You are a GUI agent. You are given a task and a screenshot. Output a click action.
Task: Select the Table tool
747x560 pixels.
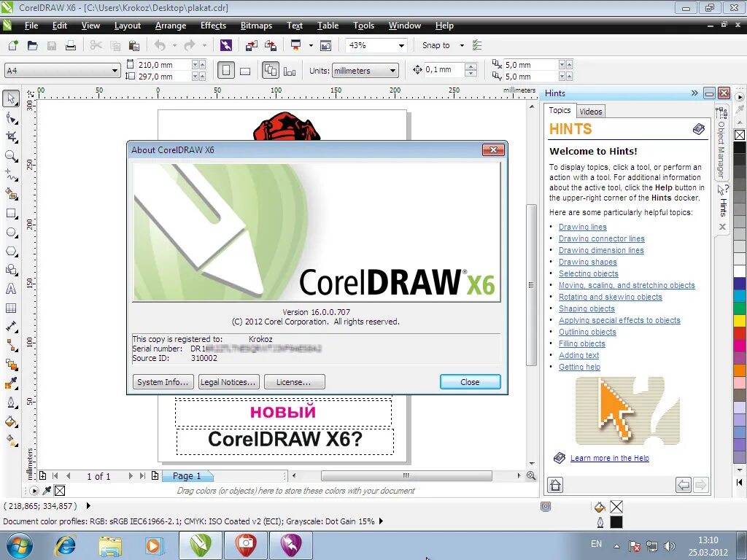[x=11, y=308]
